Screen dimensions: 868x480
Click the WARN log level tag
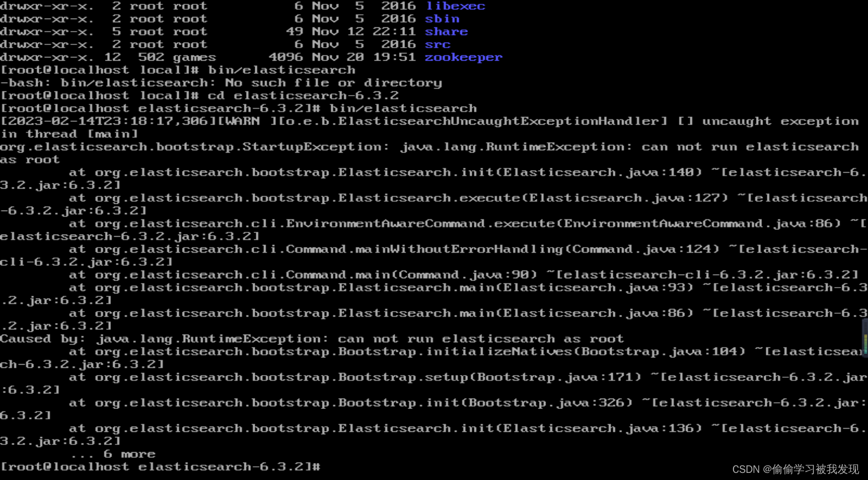click(243, 121)
